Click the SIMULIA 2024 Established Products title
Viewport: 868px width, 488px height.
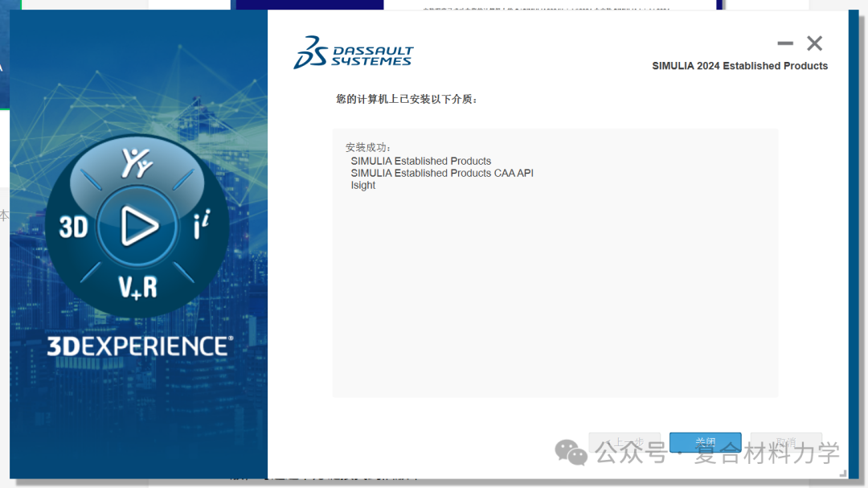coord(740,65)
